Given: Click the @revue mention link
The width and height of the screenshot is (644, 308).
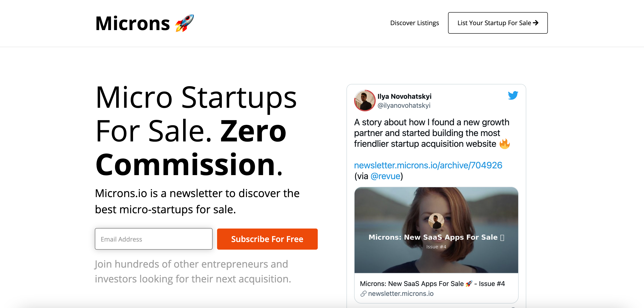Looking at the screenshot, I should click(x=385, y=176).
